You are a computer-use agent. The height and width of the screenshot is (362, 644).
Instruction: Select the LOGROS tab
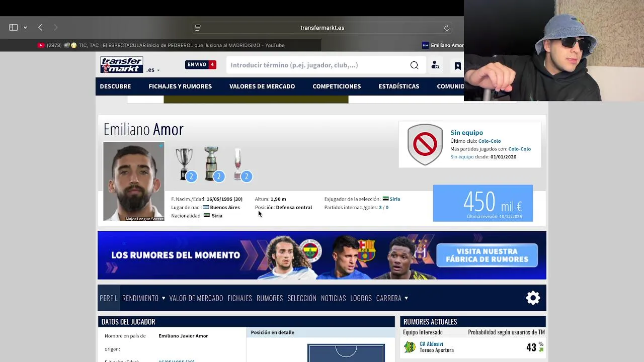click(x=361, y=298)
